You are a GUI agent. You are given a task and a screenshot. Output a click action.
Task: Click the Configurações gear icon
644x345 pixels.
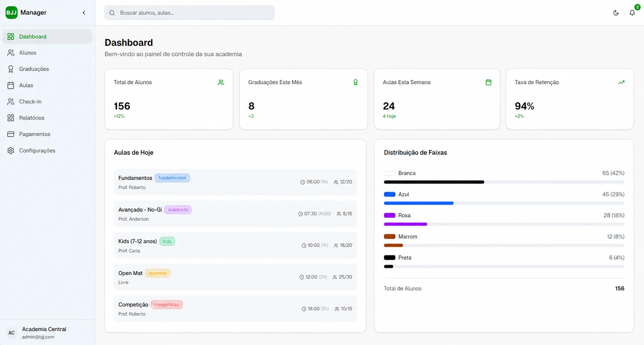(x=11, y=150)
